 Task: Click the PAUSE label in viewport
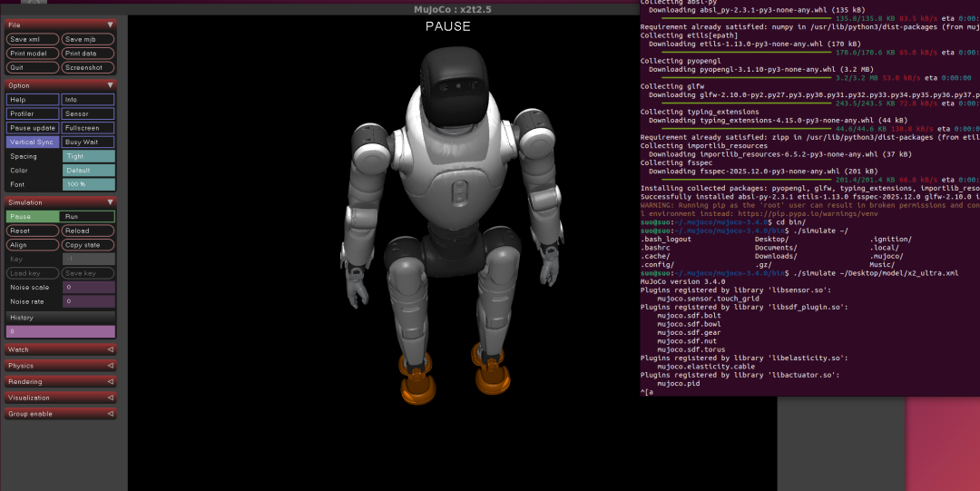[x=447, y=26]
